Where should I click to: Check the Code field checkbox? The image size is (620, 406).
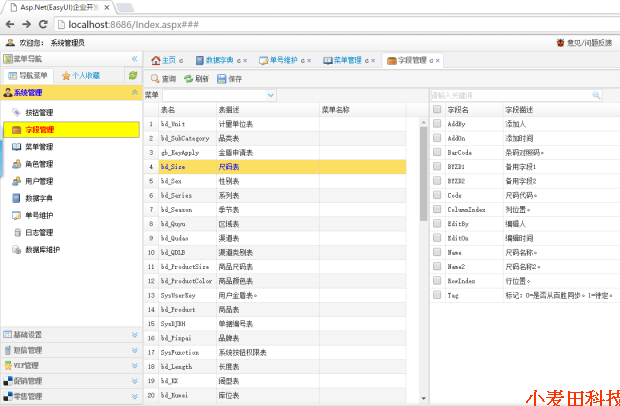pyautogui.click(x=437, y=195)
